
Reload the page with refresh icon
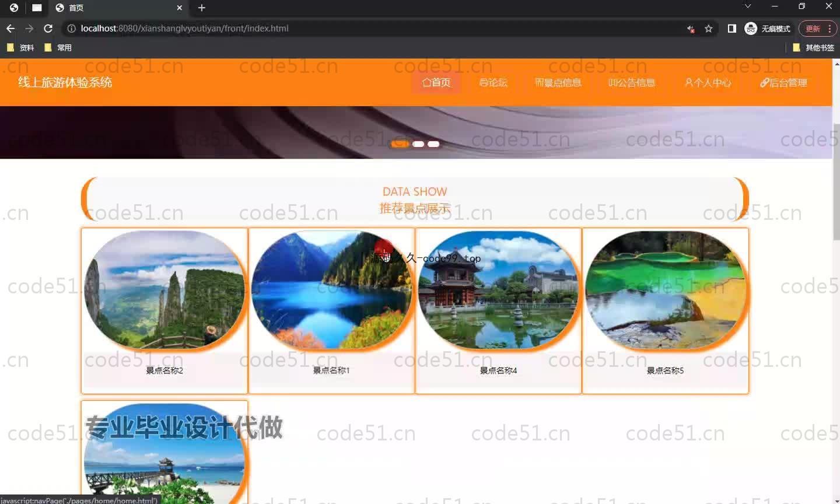pos(48,28)
